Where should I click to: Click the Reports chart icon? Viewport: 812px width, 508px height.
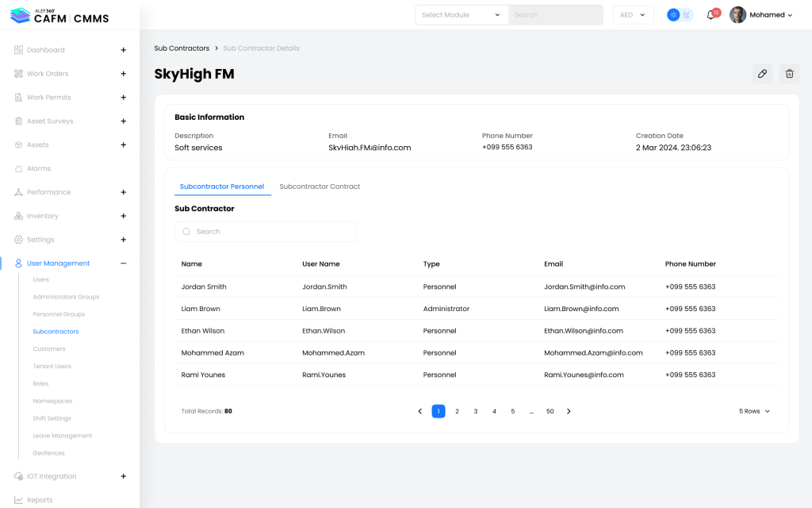[19, 500]
